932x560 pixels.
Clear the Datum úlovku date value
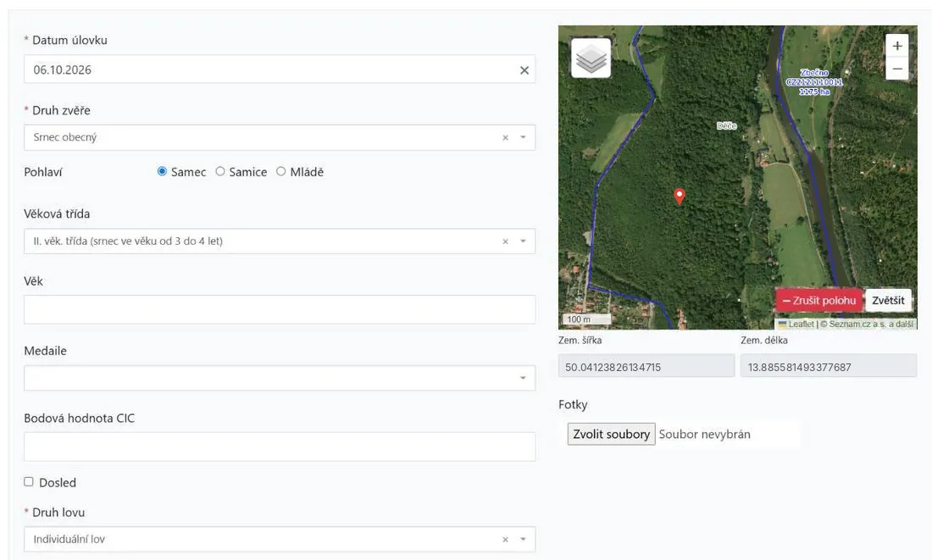point(524,70)
